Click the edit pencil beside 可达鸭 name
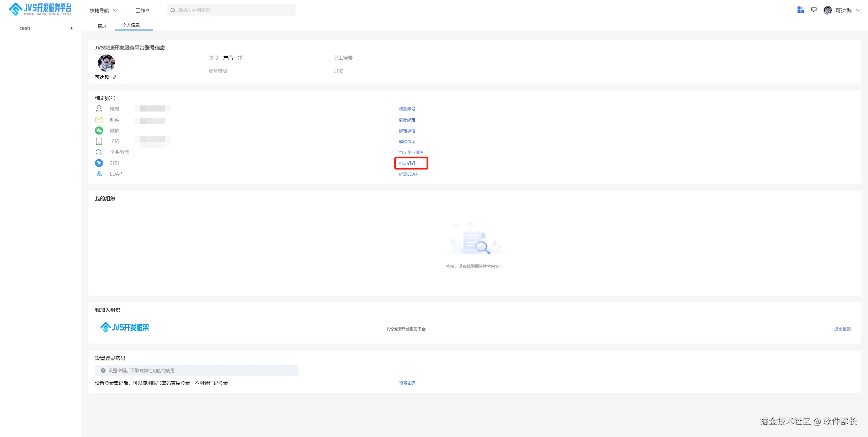This screenshot has height=437, width=868. (x=115, y=77)
